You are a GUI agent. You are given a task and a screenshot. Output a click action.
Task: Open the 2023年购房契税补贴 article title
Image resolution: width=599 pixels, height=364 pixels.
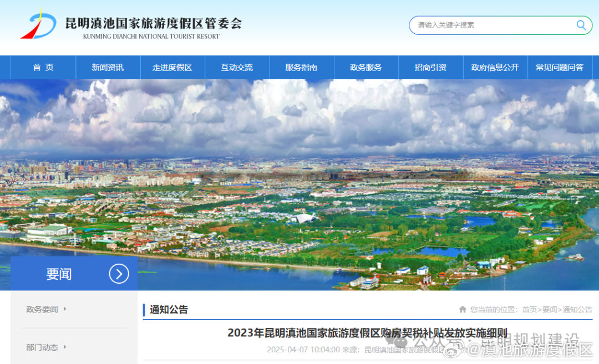pyautogui.click(x=367, y=333)
